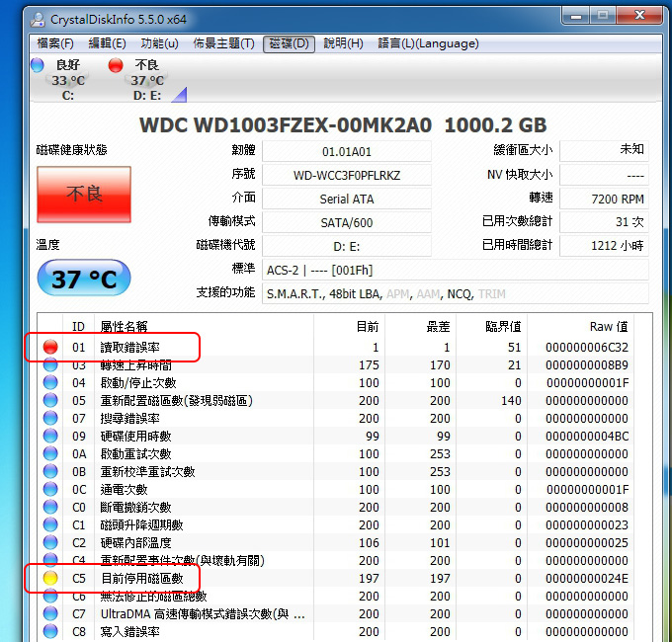
Task: Open the 磁碟(D) menu
Action: click(289, 43)
